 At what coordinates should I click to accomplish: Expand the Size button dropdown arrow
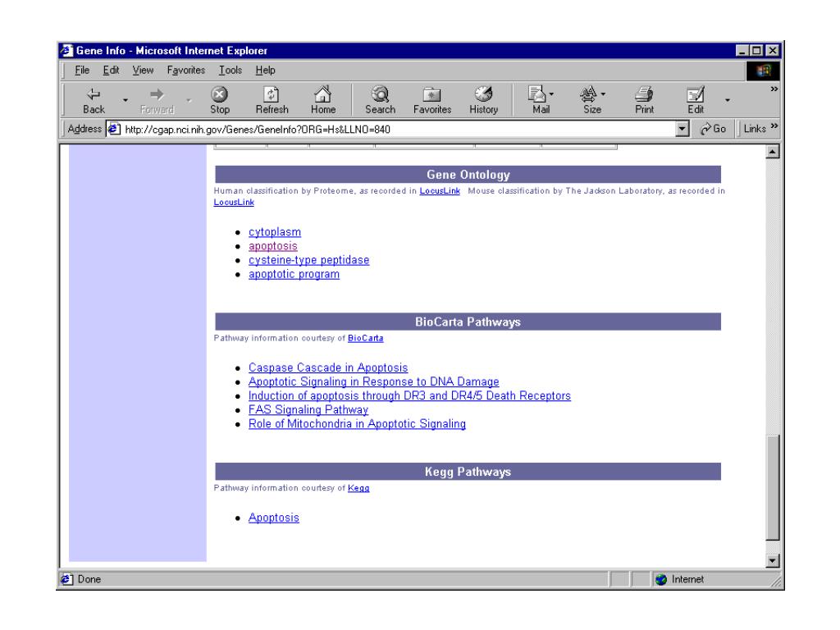603,94
